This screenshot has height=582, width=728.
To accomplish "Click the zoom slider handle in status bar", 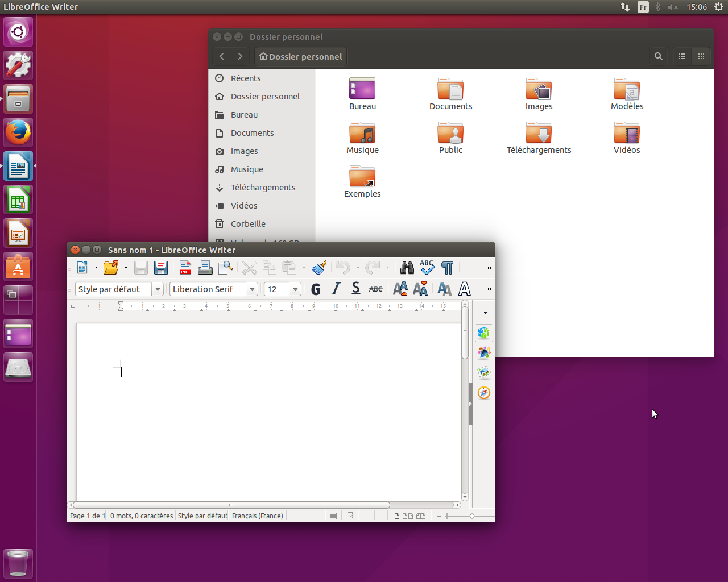I will [x=472, y=516].
